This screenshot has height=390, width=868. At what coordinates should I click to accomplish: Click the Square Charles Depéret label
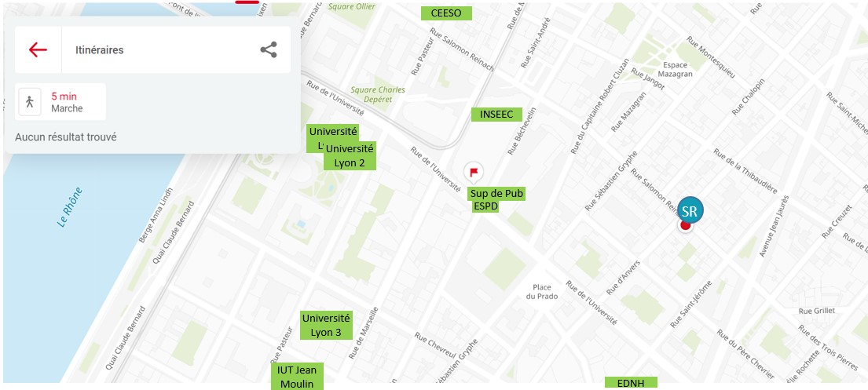point(378,95)
